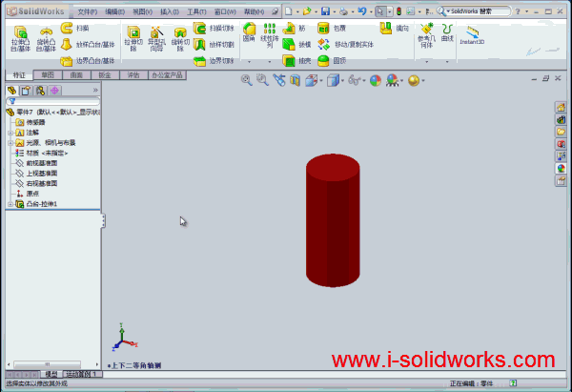
Task: Choose the 拔模 draft tool
Action: [x=296, y=45]
